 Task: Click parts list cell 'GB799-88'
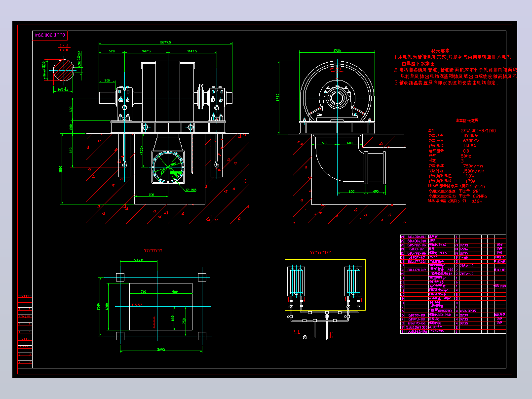(x=417, y=315)
